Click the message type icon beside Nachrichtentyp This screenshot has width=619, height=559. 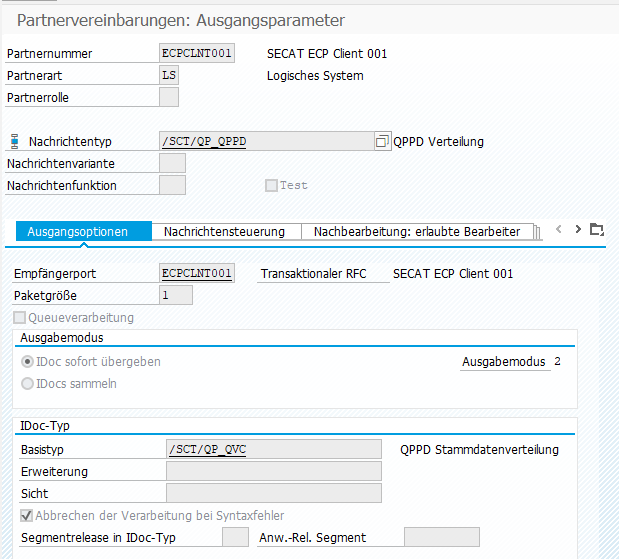tap(14, 142)
